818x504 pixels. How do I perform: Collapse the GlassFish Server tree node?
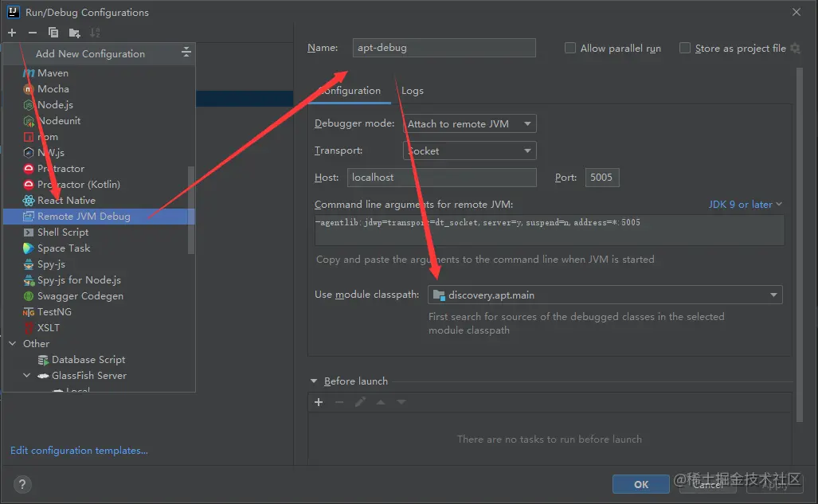(x=26, y=375)
